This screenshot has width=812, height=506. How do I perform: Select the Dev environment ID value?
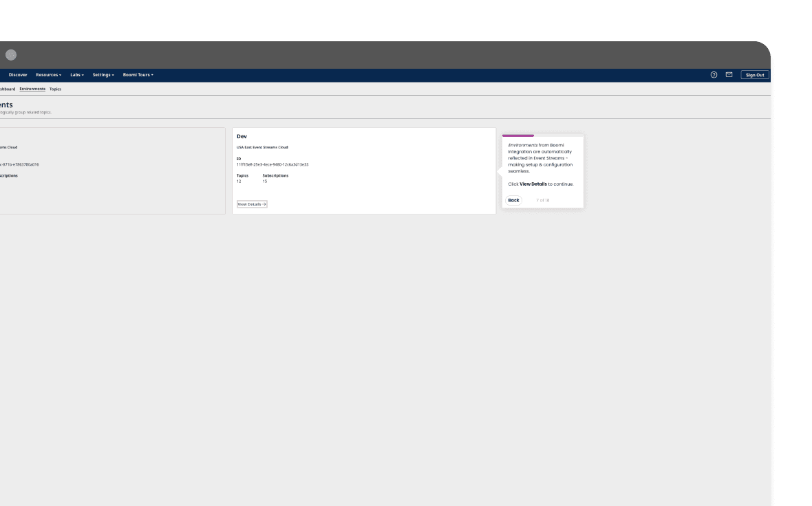point(273,164)
